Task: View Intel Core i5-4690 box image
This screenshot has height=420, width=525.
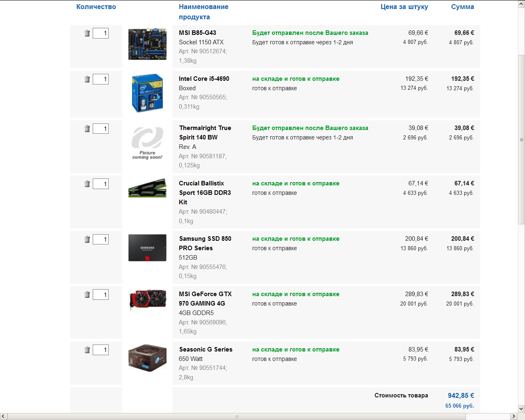Action: (x=147, y=93)
